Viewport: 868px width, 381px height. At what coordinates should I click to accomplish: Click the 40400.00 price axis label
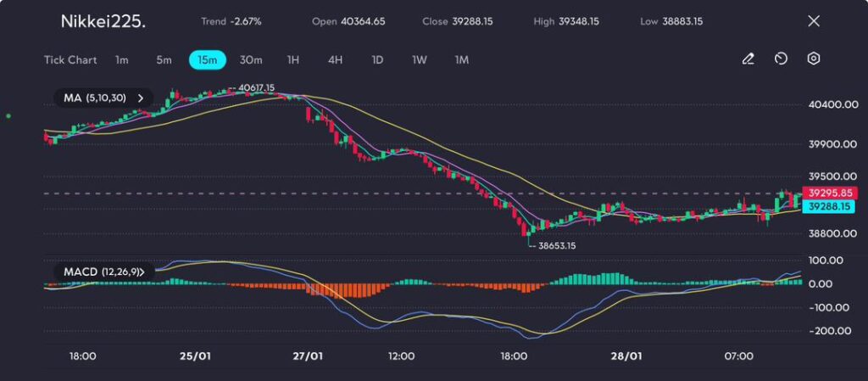pyautogui.click(x=835, y=104)
